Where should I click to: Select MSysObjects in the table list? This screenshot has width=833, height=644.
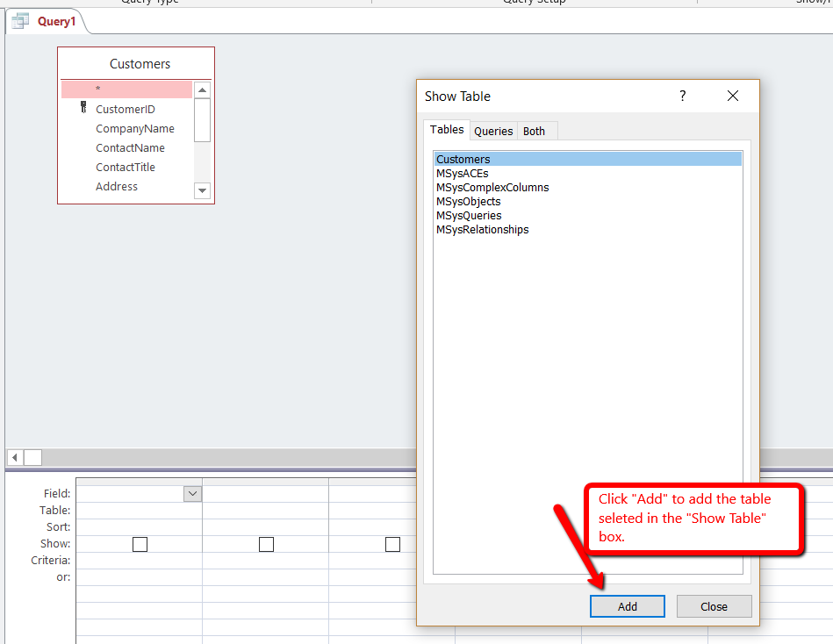(588, 202)
